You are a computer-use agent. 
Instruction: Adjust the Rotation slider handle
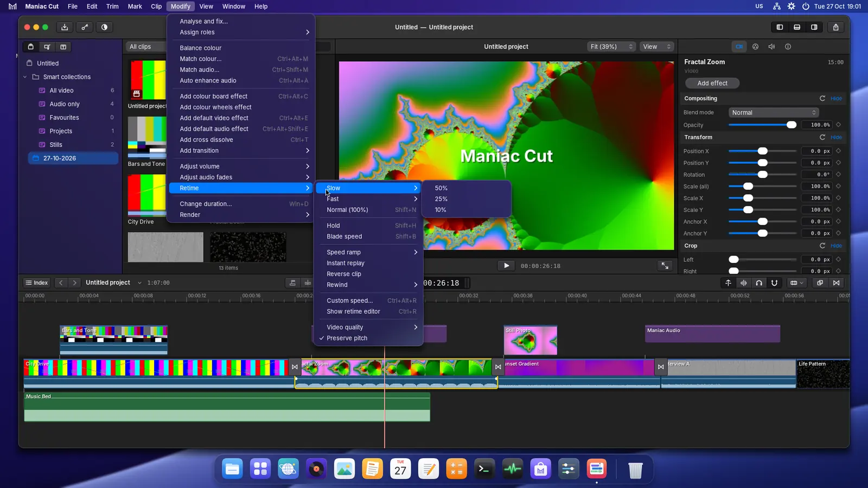tap(763, 175)
